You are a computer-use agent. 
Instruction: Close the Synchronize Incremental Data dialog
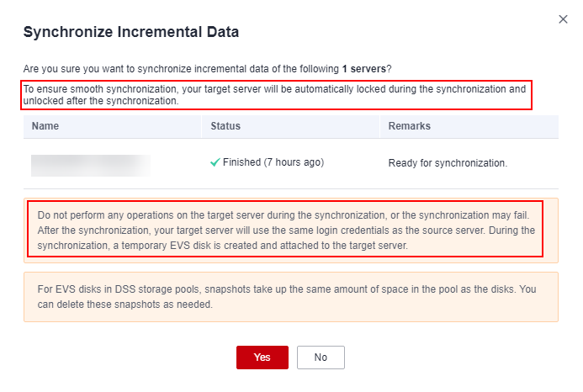pyautogui.click(x=563, y=19)
